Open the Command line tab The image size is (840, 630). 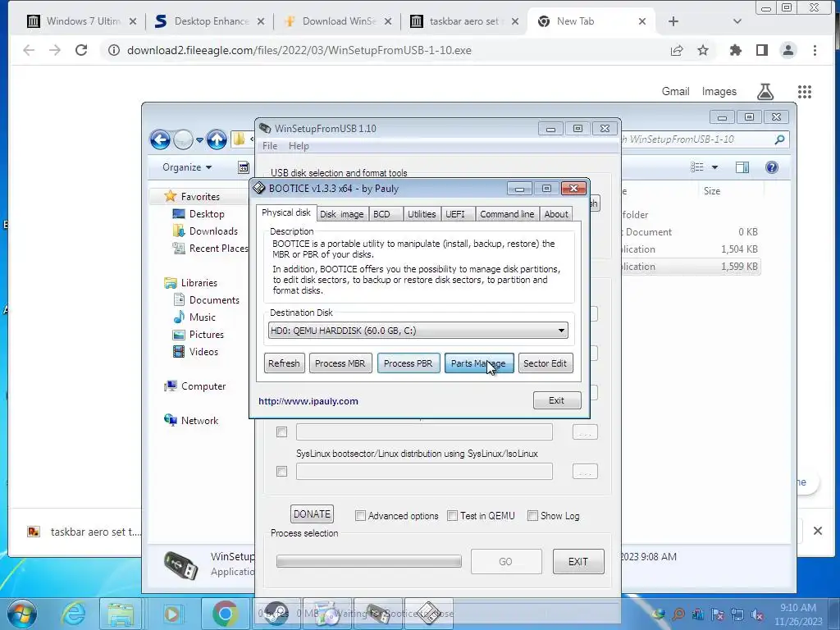pyautogui.click(x=507, y=214)
